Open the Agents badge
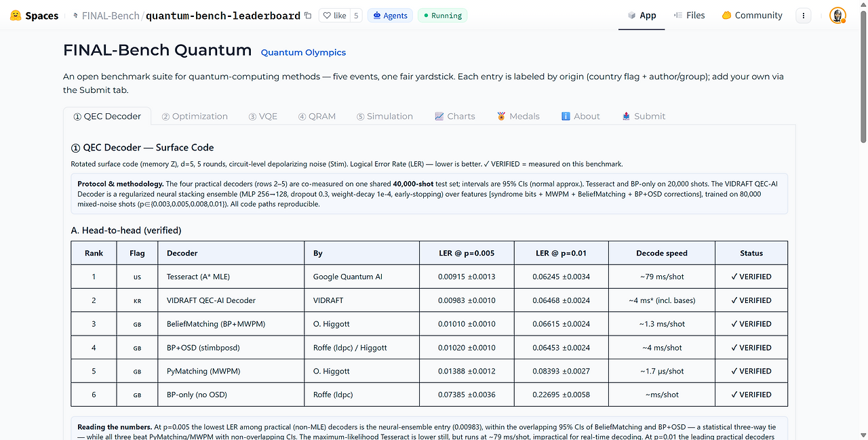The height and width of the screenshot is (440, 868). tap(390, 16)
